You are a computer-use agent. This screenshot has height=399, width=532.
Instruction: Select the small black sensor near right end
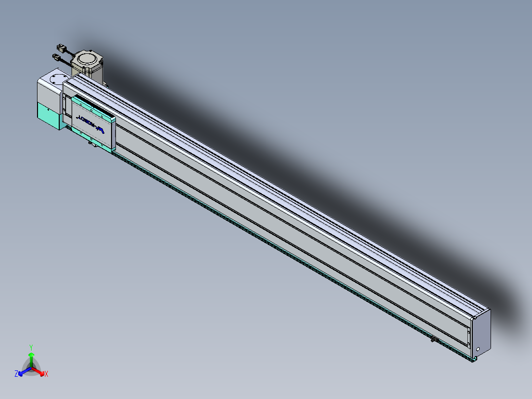tap(435, 339)
